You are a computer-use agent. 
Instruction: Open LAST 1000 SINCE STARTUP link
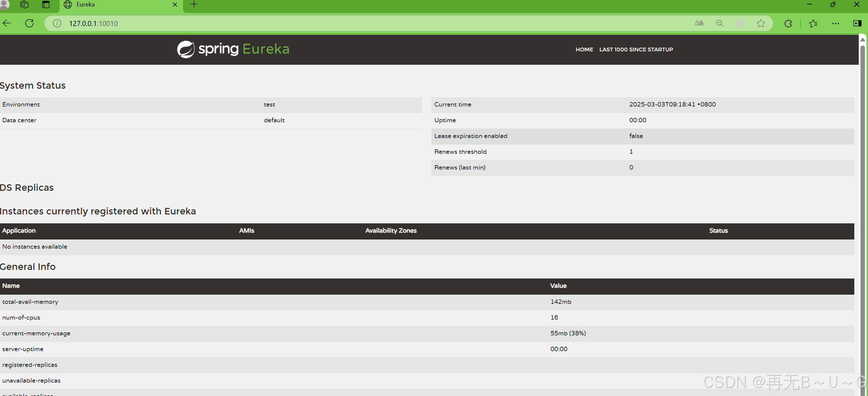(x=636, y=49)
